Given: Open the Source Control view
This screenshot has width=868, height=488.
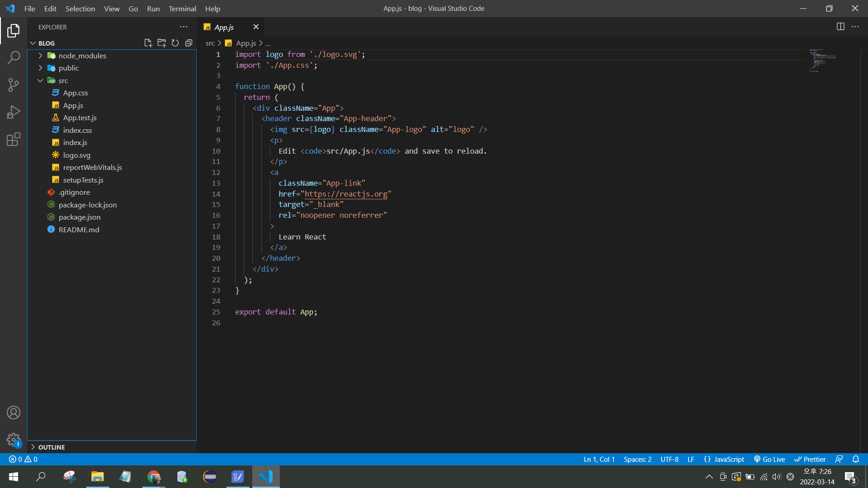Looking at the screenshot, I should tap(14, 85).
